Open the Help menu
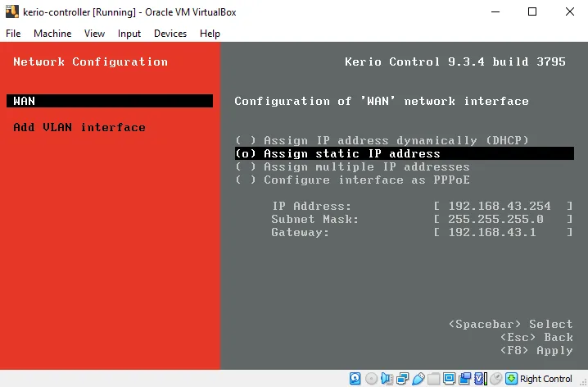Screen dimensions: 588x387 point(210,34)
